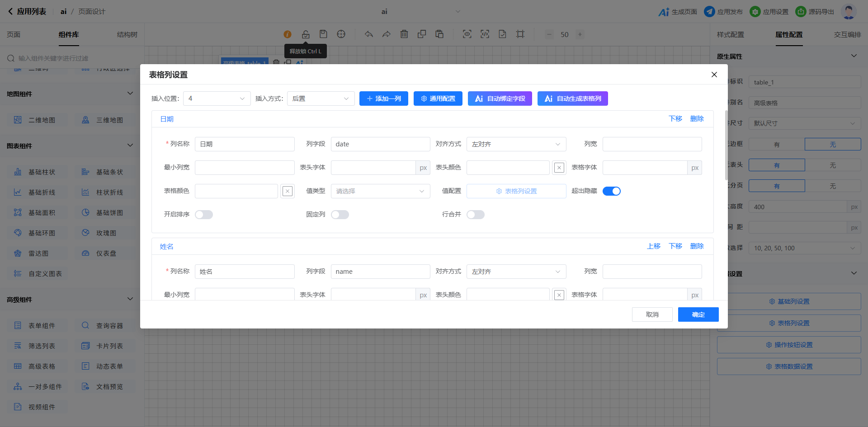Image resolution: width=868 pixels, height=427 pixels.
Task: Click the release lock icon
Action: click(x=306, y=34)
